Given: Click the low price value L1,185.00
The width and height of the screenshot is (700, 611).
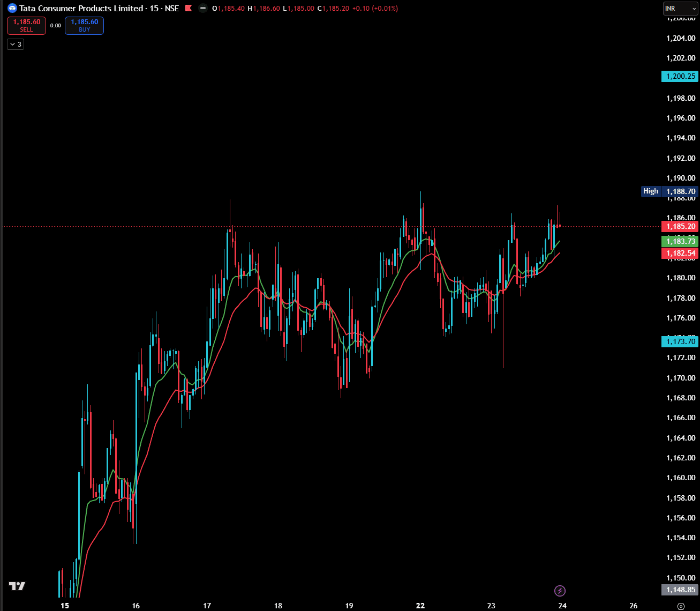Looking at the screenshot, I should point(299,9).
